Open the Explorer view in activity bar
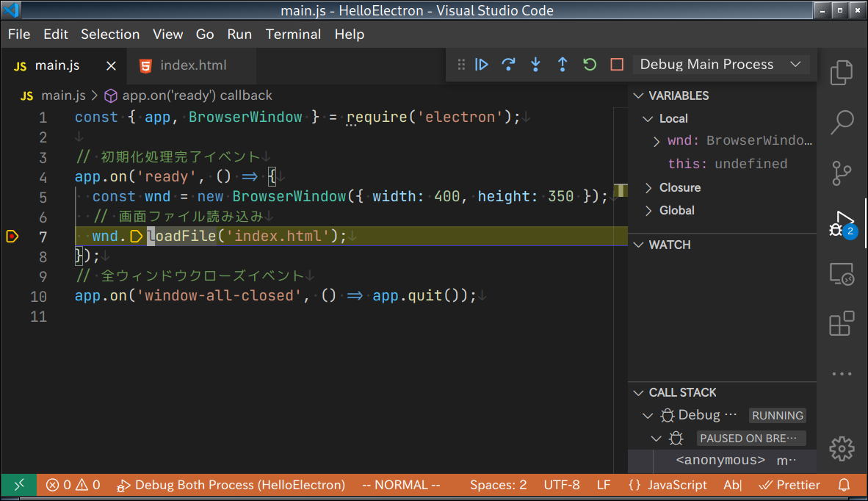The width and height of the screenshot is (868, 501). 842,73
